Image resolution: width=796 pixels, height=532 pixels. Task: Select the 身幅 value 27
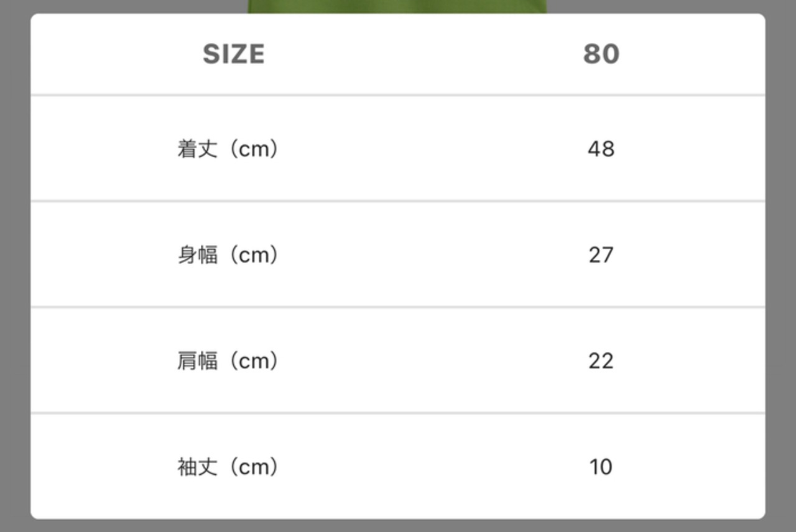(x=601, y=255)
